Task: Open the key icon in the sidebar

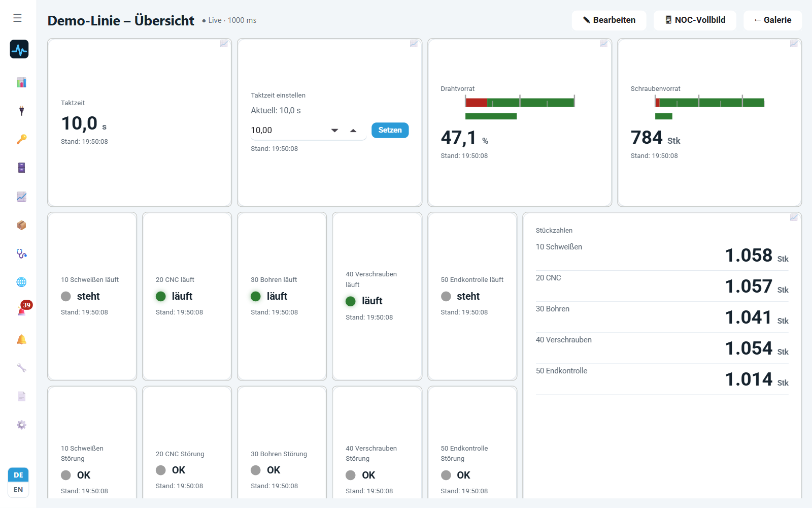Action: coord(21,139)
